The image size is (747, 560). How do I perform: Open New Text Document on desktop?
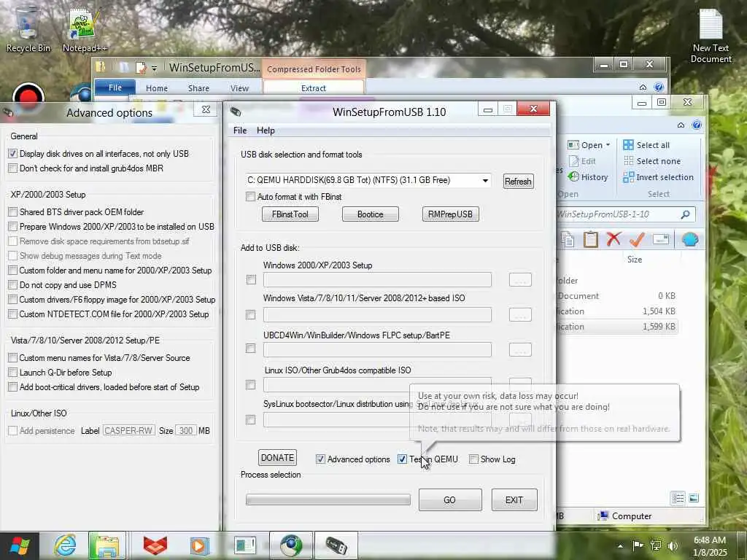[711, 36]
